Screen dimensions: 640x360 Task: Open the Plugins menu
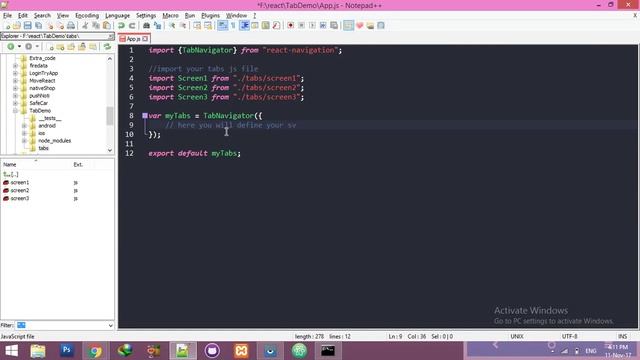[210, 16]
